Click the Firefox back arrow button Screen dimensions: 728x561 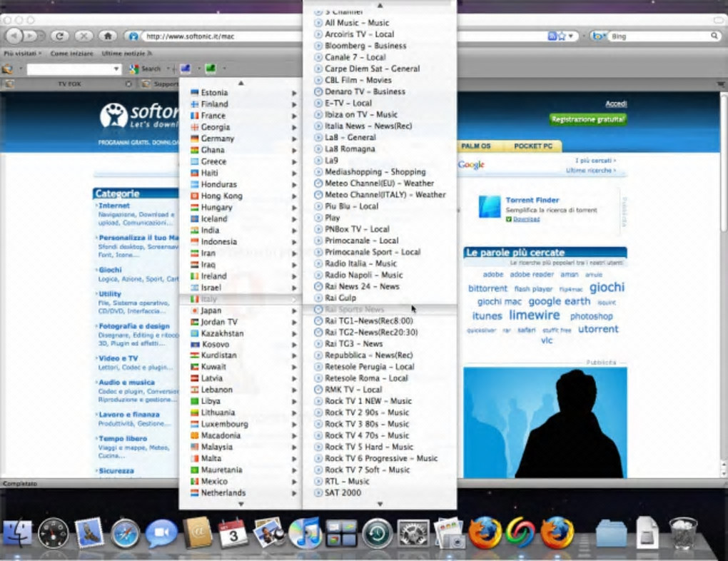(x=14, y=36)
